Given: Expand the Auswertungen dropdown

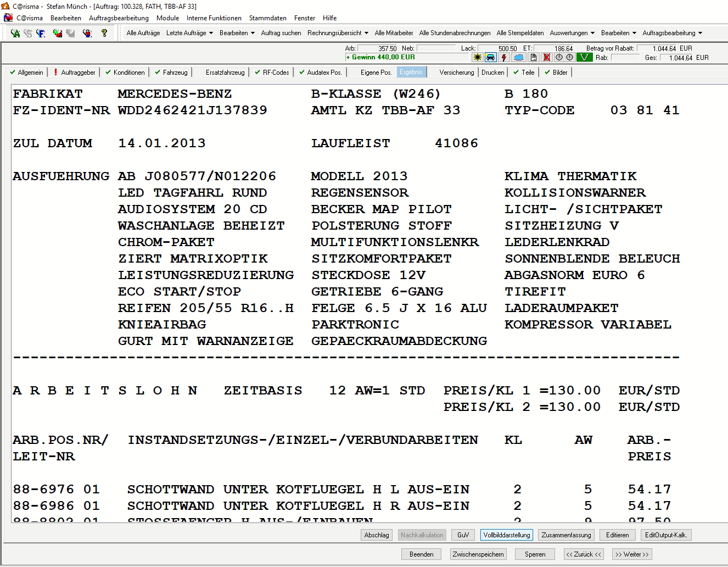Looking at the screenshot, I should [572, 33].
